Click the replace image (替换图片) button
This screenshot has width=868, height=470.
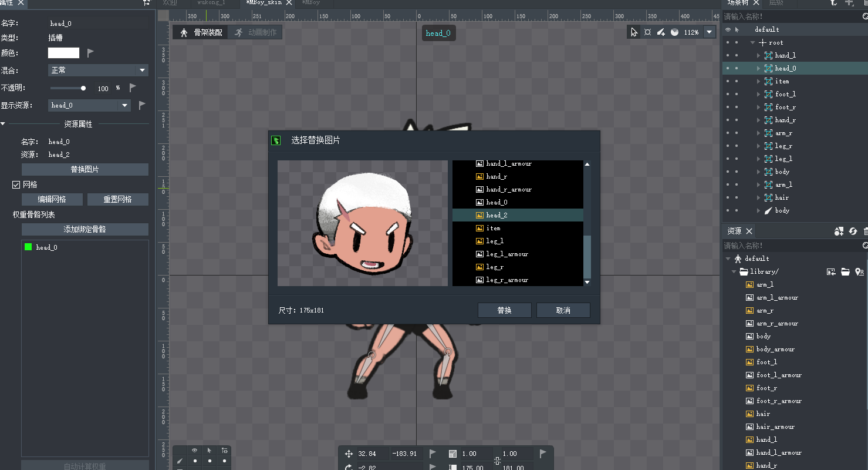click(85, 170)
